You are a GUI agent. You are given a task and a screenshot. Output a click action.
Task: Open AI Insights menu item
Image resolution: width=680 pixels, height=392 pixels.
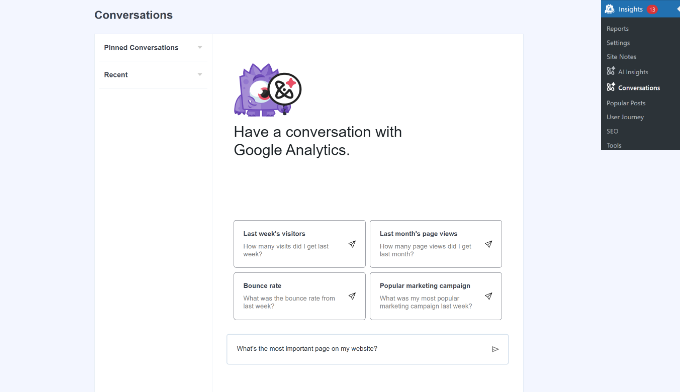point(633,72)
